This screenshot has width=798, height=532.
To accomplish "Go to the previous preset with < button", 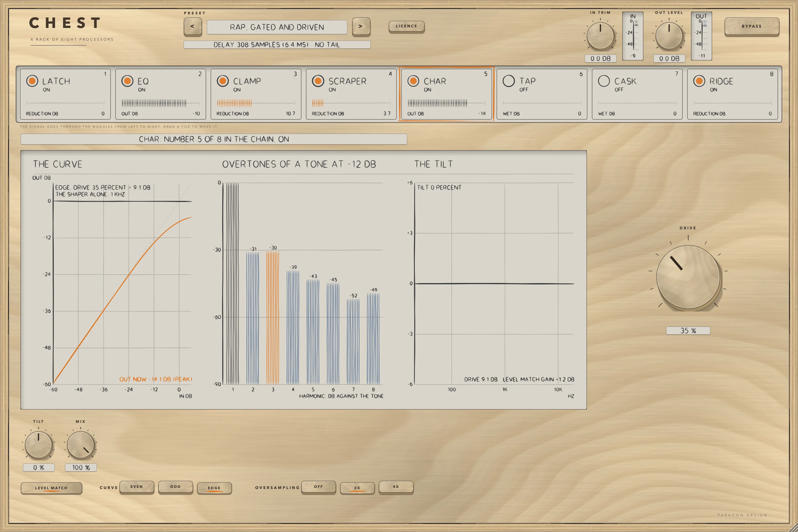I will click(x=193, y=27).
